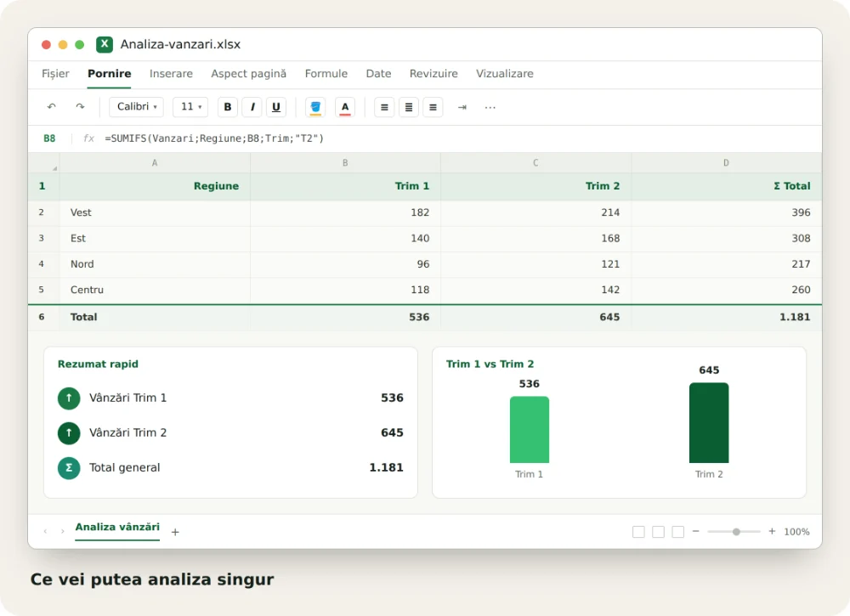The width and height of the screenshot is (850, 616).
Task: Click the Vest cell
Action: click(155, 212)
